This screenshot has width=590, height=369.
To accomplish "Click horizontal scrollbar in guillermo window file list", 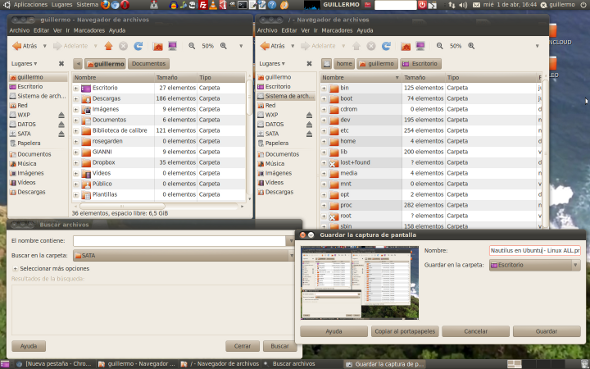I will pyautogui.click(x=122, y=206).
